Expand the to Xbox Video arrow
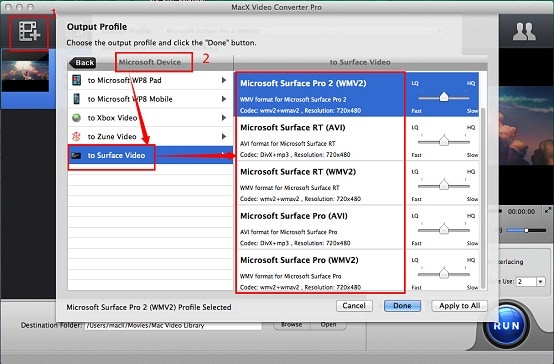This screenshot has width=554, height=364. pyautogui.click(x=224, y=118)
